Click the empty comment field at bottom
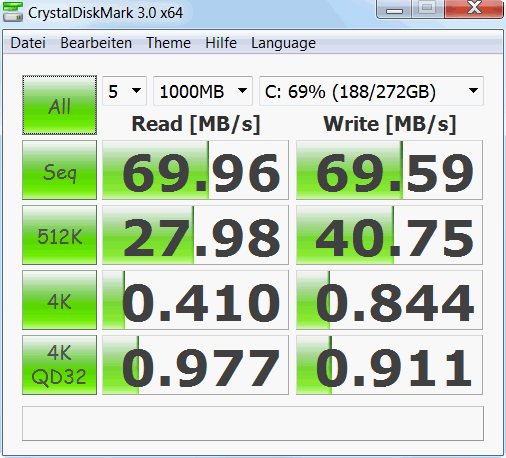Viewport: 506px width, 458px height. [x=253, y=423]
